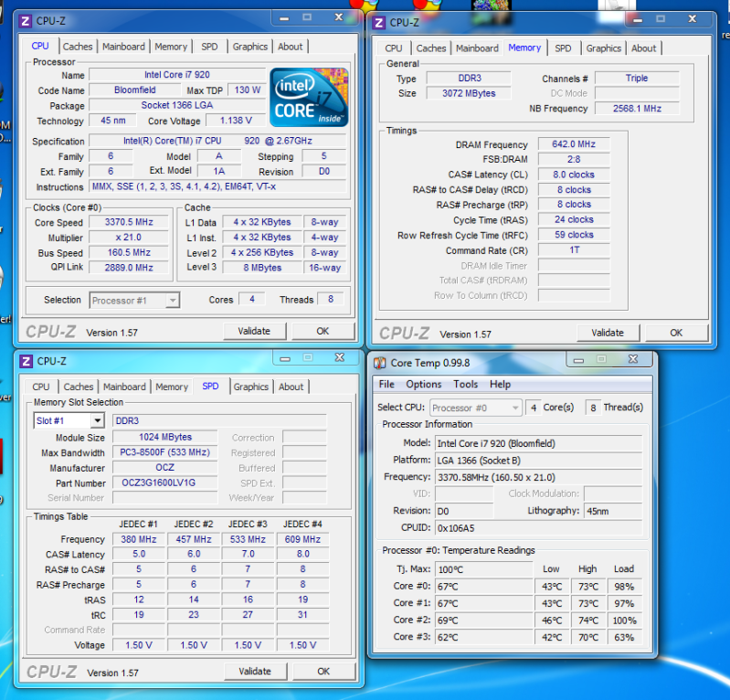Click the Bus Speed value 160.5 MHz

click(129, 252)
